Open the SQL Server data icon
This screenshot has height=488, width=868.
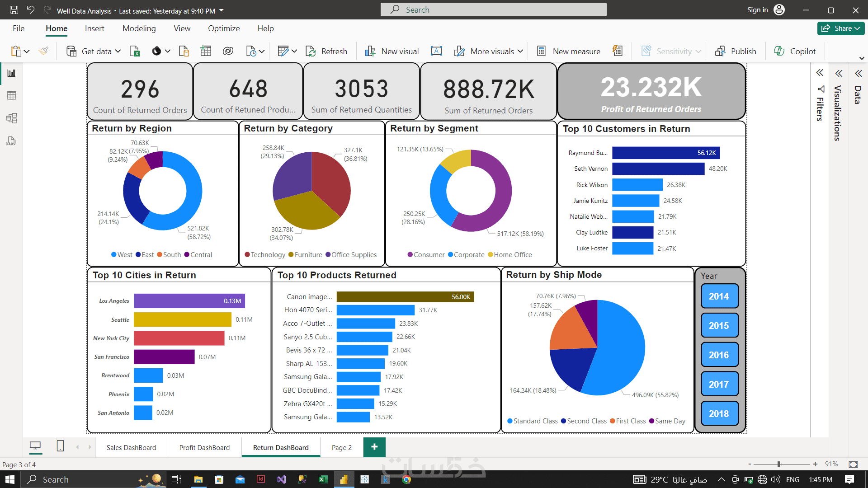184,51
